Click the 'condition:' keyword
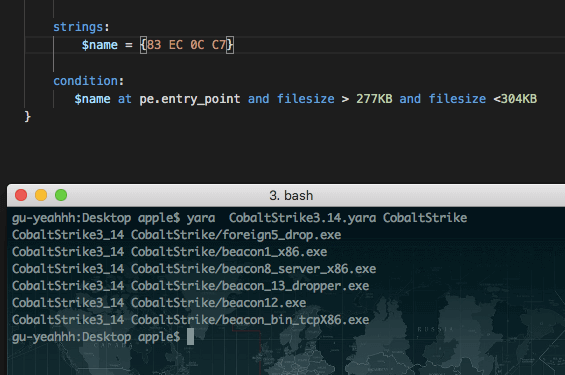565x375 pixels. point(89,81)
